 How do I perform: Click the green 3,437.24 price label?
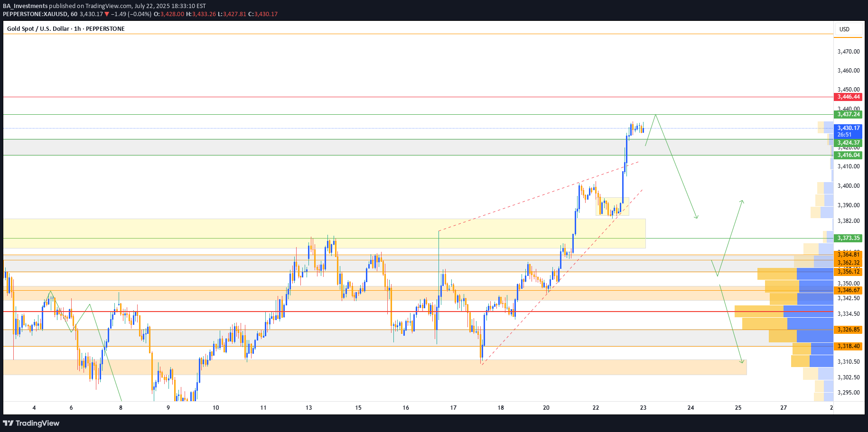848,114
